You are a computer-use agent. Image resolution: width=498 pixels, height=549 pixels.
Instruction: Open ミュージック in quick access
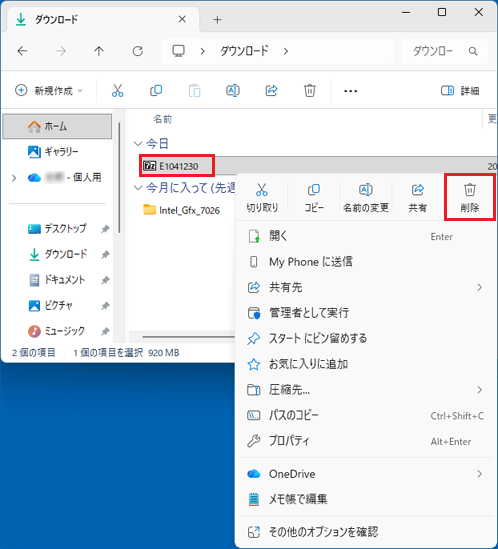pos(57,331)
